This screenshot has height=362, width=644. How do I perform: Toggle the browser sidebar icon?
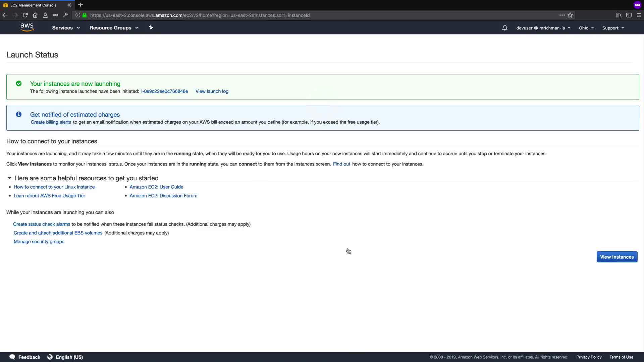(629, 15)
